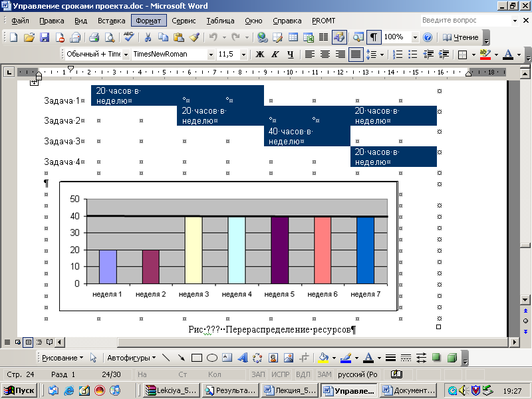Insert a hyperlink using the globe icon

262,37
